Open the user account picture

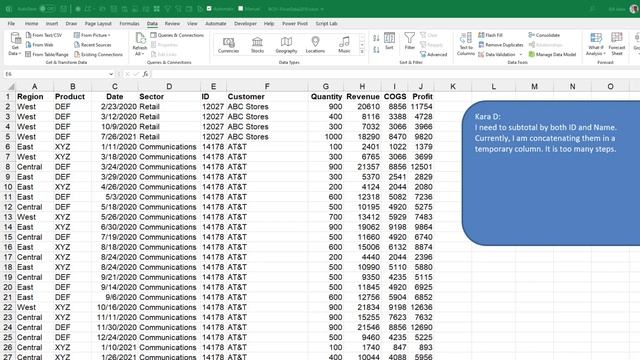click(x=634, y=9)
